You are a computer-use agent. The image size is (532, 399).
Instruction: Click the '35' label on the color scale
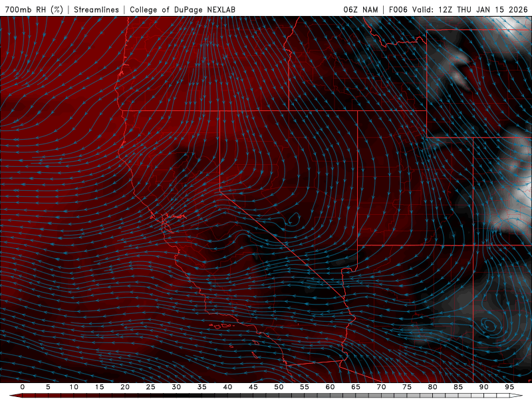202,387
